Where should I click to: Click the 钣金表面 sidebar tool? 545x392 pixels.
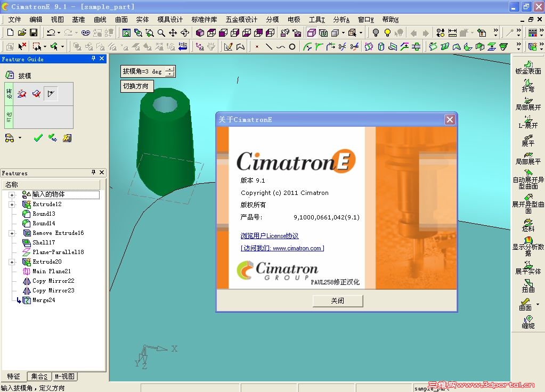tap(528, 68)
